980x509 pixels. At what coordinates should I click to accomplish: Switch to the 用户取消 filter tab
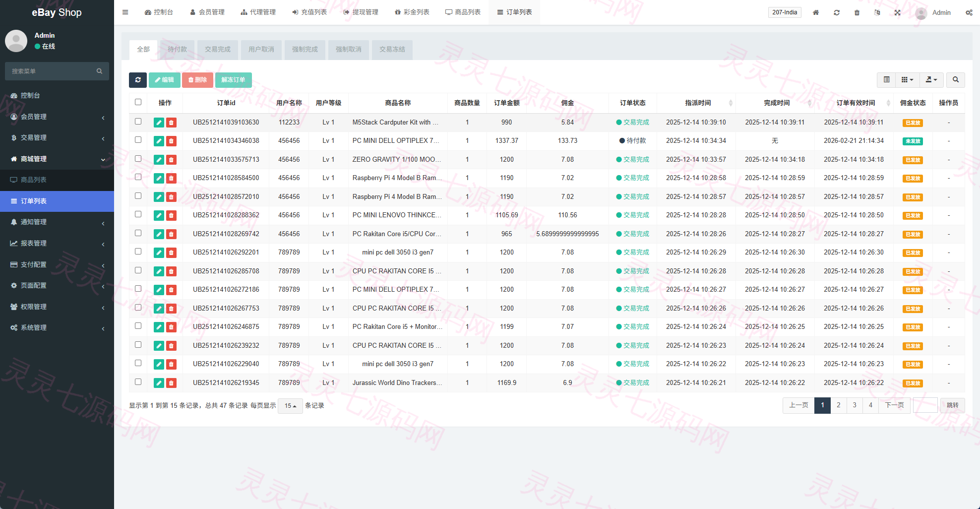click(x=261, y=50)
